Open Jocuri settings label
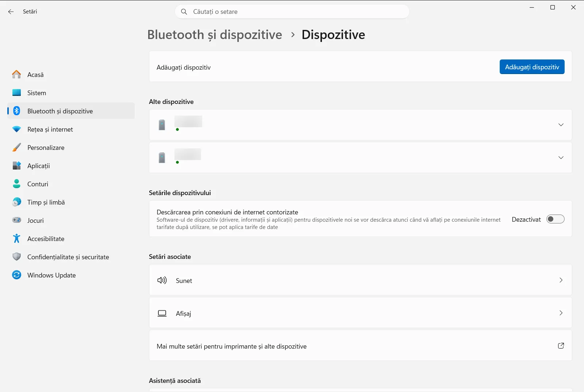The width and height of the screenshot is (584, 392). pos(35,221)
